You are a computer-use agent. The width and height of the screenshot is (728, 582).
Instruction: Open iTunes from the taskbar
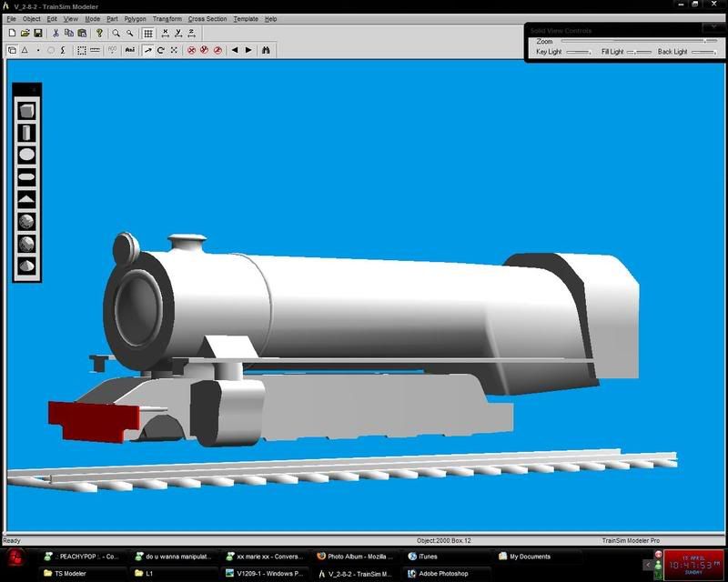428,557
